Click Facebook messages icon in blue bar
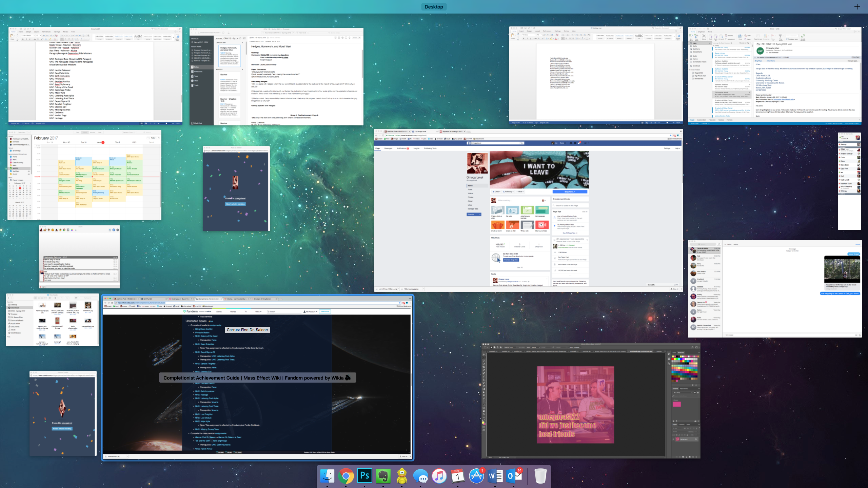The height and width of the screenshot is (488, 868). 575,143
